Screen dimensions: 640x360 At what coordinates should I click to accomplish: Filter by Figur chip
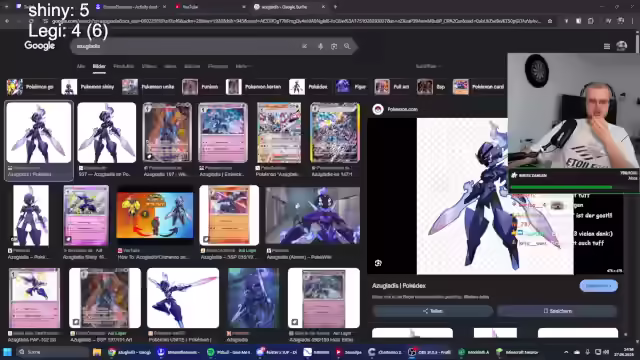(x=351, y=87)
